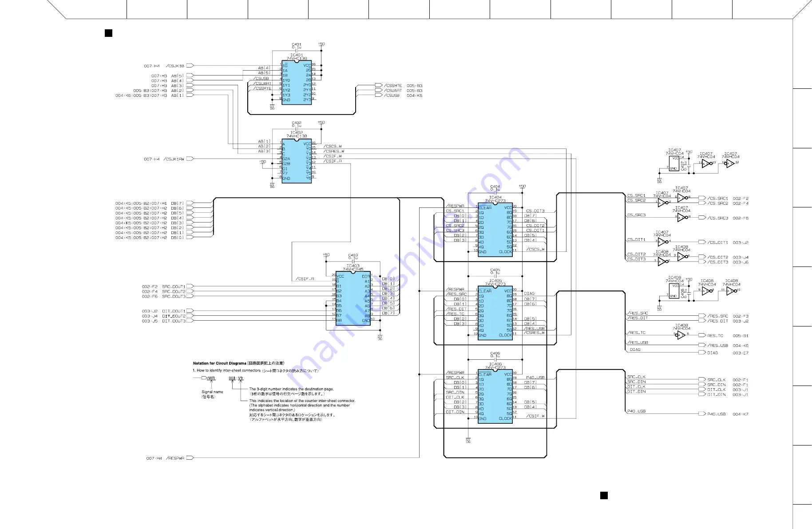Select the IC402 74VHC138 decoder chip block
The height and width of the screenshot is (529, 812).
click(297, 161)
